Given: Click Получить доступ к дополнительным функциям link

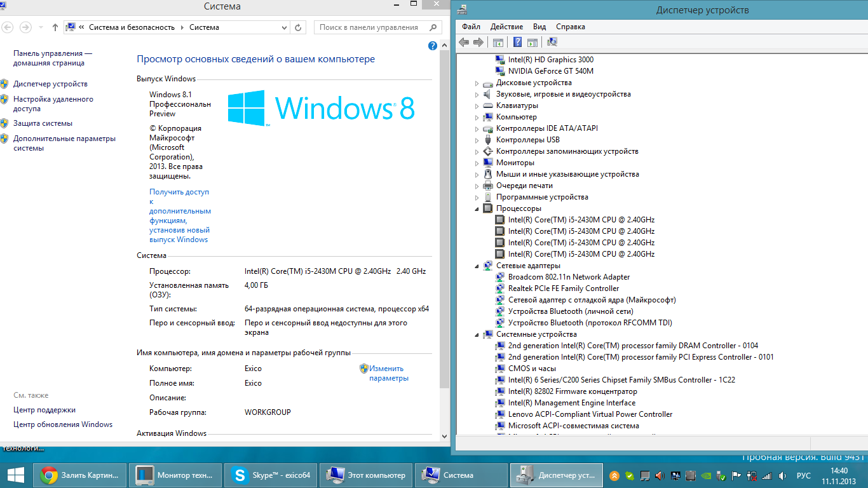Looking at the screenshot, I should [180, 215].
